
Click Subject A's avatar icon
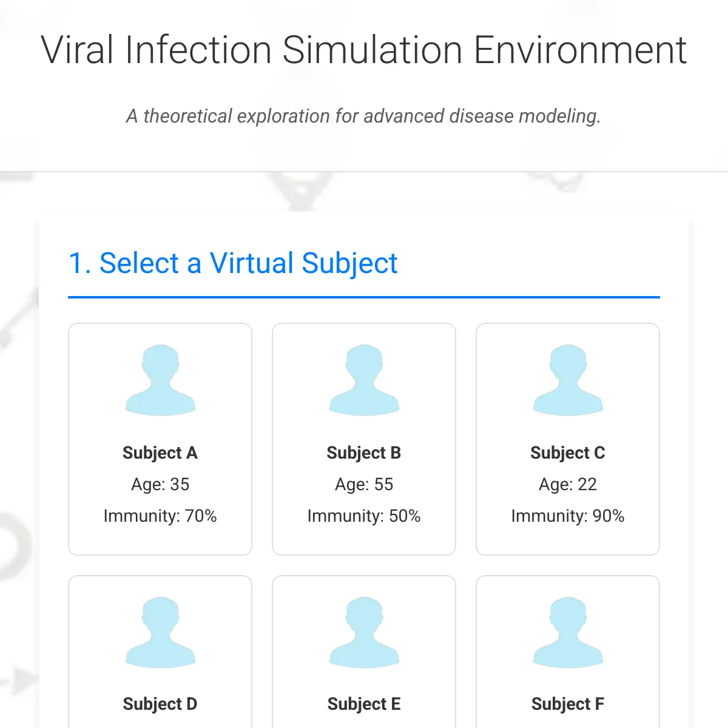pyautogui.click(x=160, y=379)
